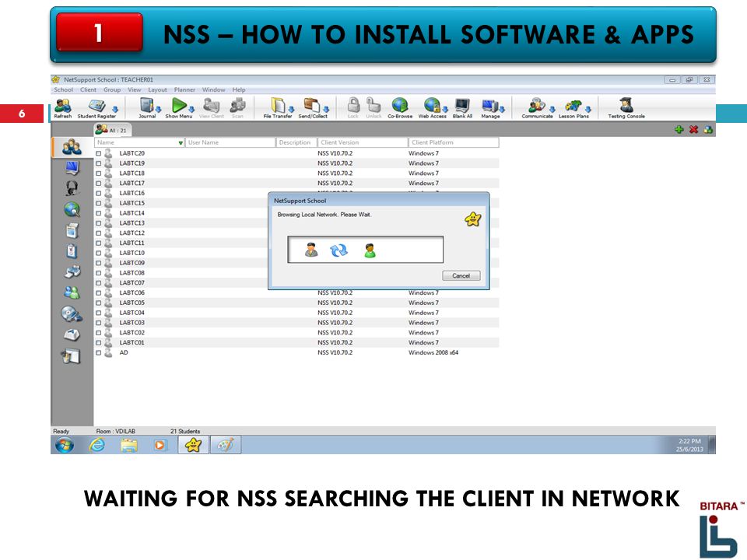Click the Client Version column header
The image size is (747, 560).
[363, 142]
